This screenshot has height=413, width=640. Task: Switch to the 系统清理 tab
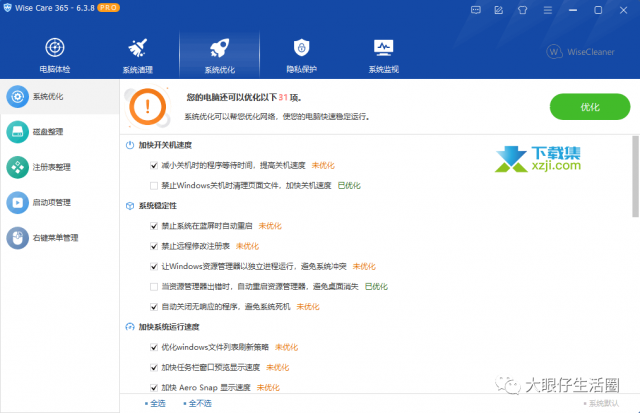pos(138,56)
